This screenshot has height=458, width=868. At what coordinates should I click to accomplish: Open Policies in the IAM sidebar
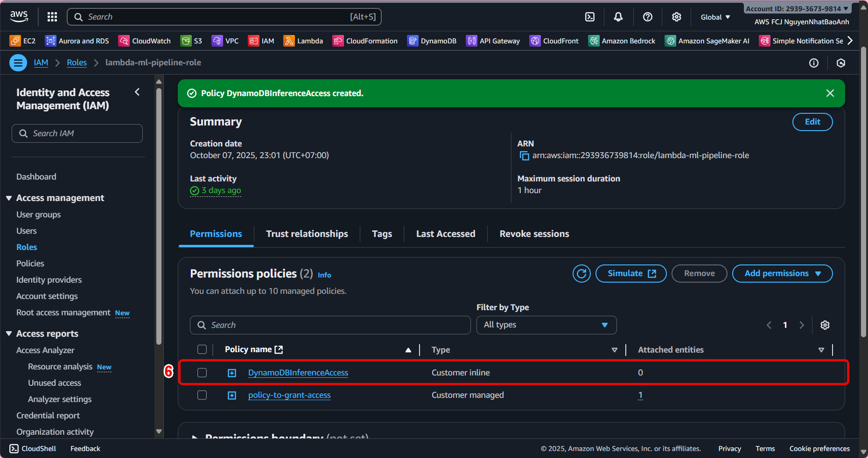[x=30, y=264]
